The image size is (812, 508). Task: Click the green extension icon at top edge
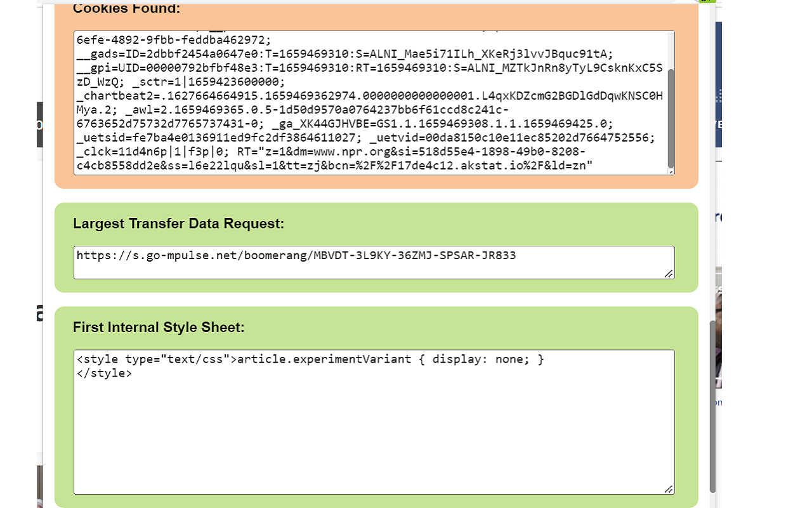click(x=705, y=2)
